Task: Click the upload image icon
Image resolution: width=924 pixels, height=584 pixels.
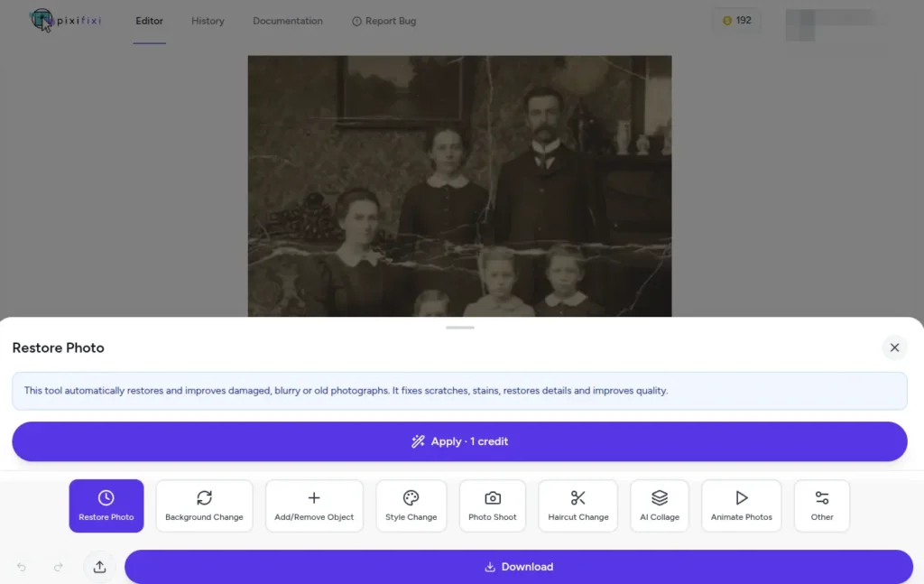Action: 99,567
